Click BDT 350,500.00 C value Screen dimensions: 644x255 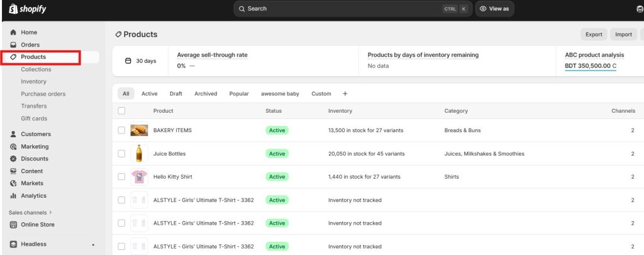[591, 66]
